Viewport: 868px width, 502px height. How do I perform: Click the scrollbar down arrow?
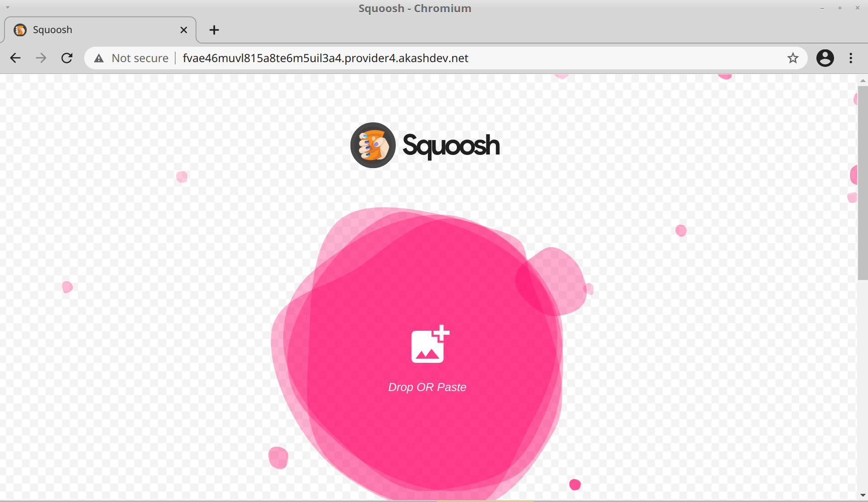tap(863, 495)
